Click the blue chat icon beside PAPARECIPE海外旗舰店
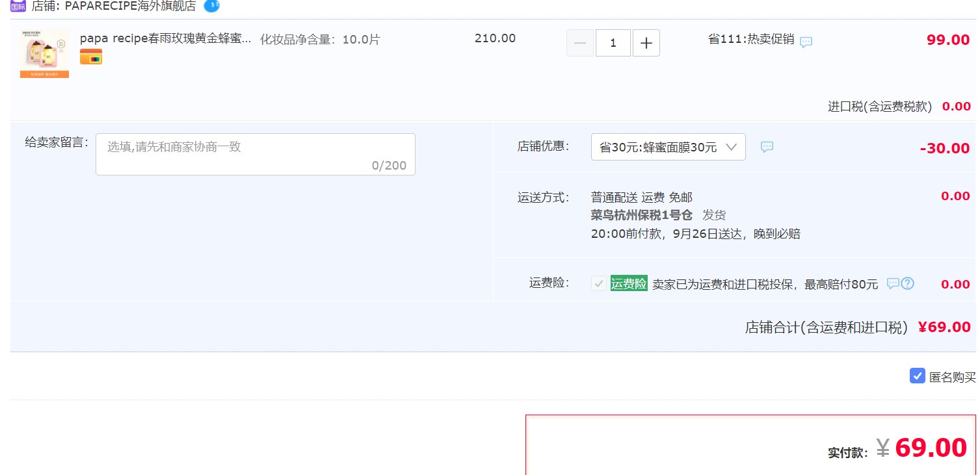The height and width of the screenshot is (475, 980). pos(211,6)
